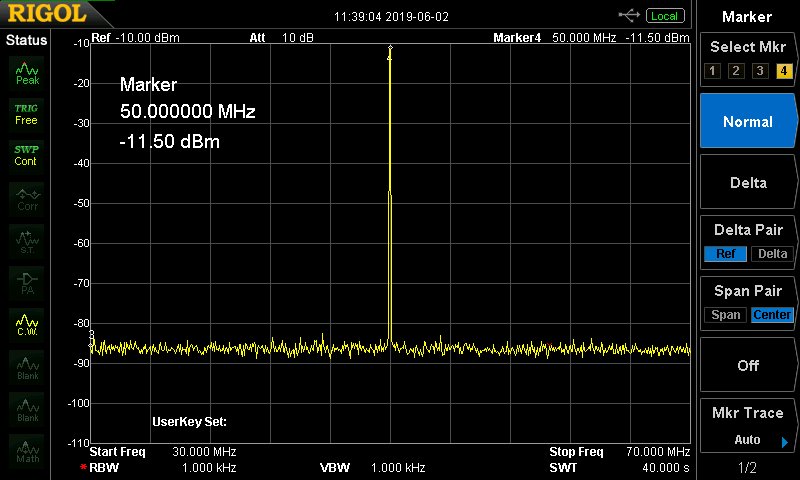Click the dimmed Math trace icon
Viewport: 800px width, 480px height.
pos(27,451)
